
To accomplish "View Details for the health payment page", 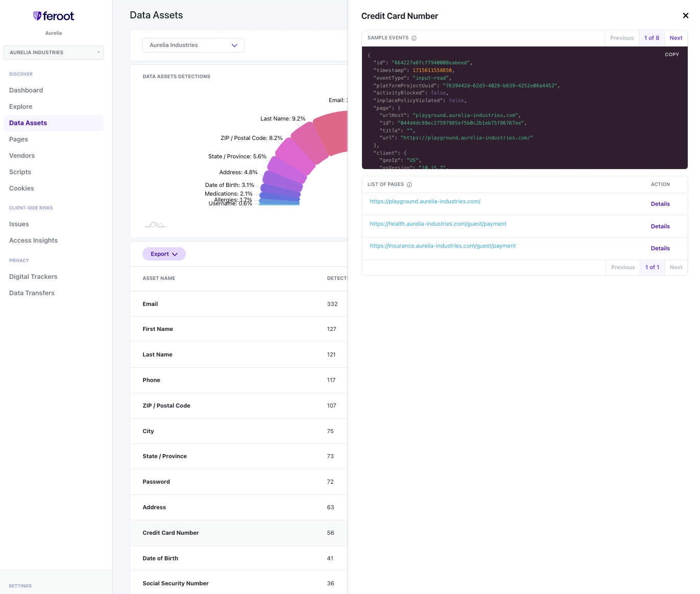I will pyautogui.click(x=660, y=226).
